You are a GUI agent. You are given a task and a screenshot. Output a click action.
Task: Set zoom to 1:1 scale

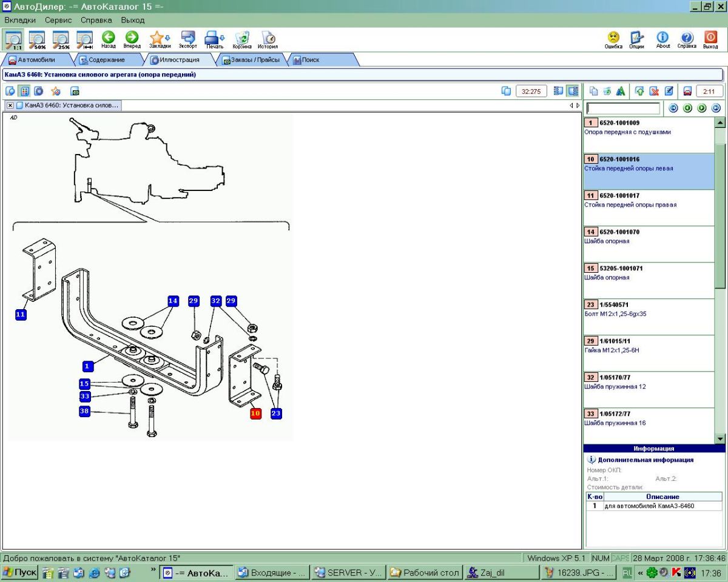click(x=13, y=39)
